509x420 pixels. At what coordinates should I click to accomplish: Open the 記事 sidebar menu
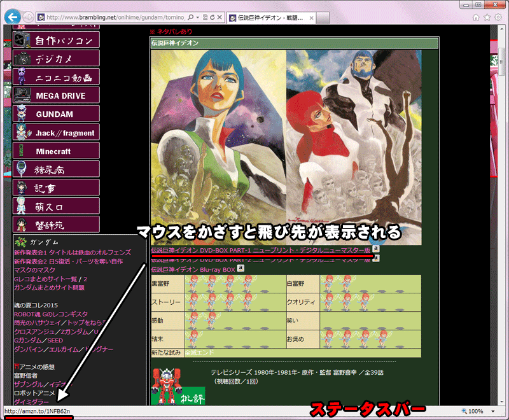point(56,188)
